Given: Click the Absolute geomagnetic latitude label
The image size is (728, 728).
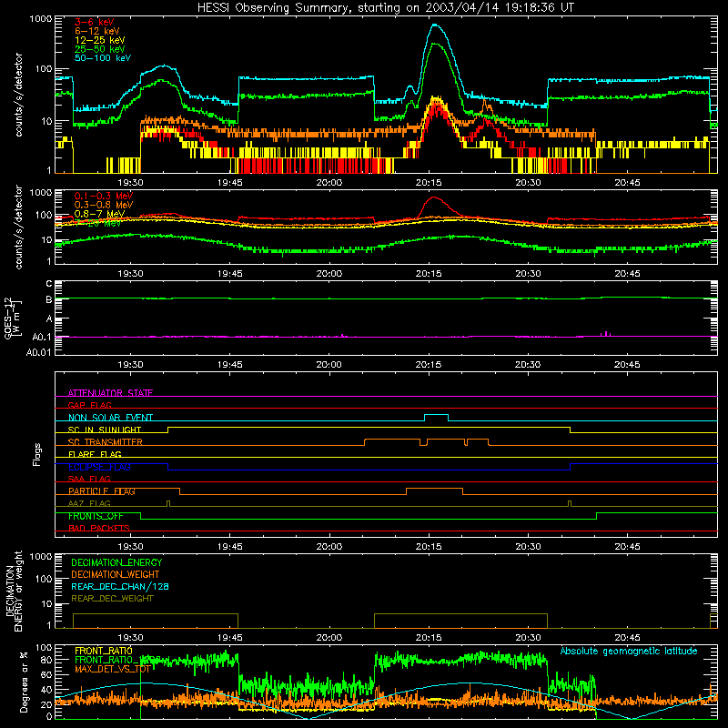Looking at the screenshot, I should point(629,651).
